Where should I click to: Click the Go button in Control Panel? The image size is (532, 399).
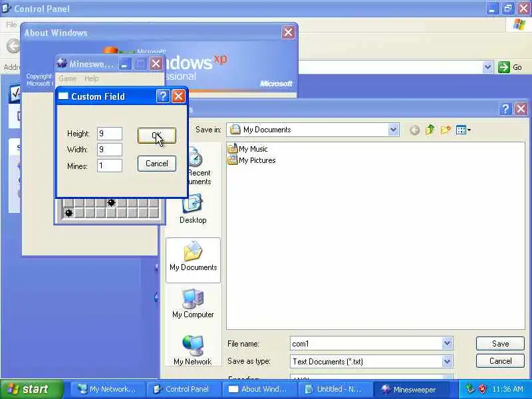(510, 67)
